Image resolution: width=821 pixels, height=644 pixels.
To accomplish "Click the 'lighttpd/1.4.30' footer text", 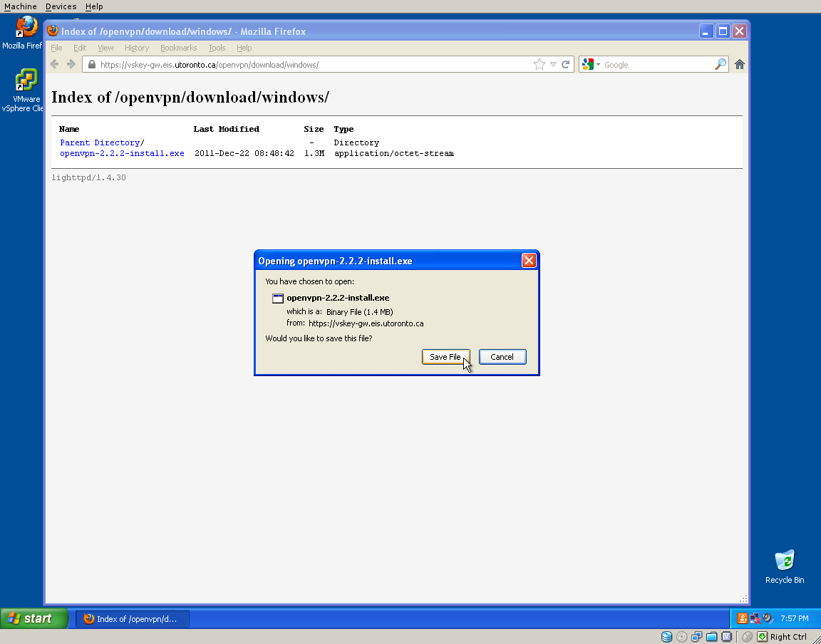I will click(x=88, y=177).
